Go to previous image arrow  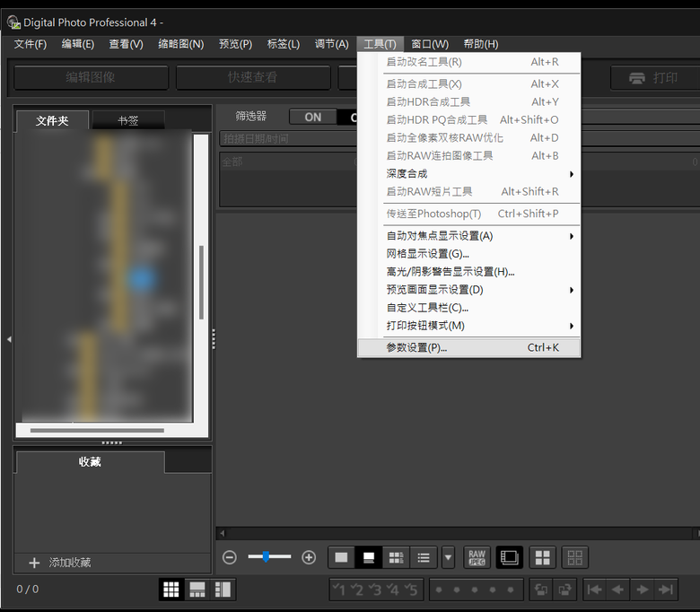click(618, 590)
